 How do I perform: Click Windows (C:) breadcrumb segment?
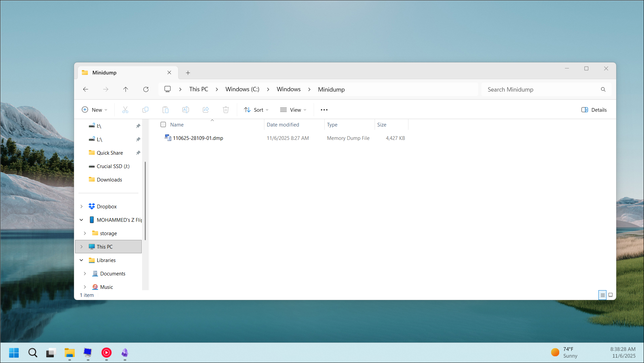tap(242, 89)
